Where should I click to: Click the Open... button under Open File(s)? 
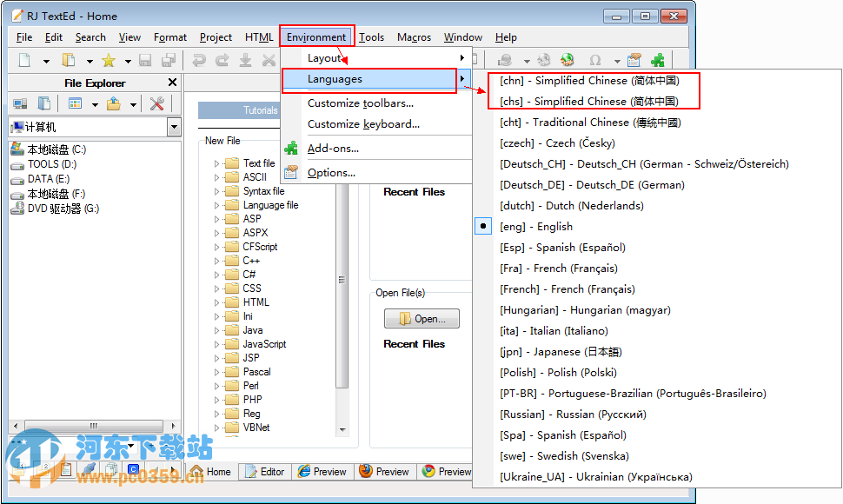point(421,319)
